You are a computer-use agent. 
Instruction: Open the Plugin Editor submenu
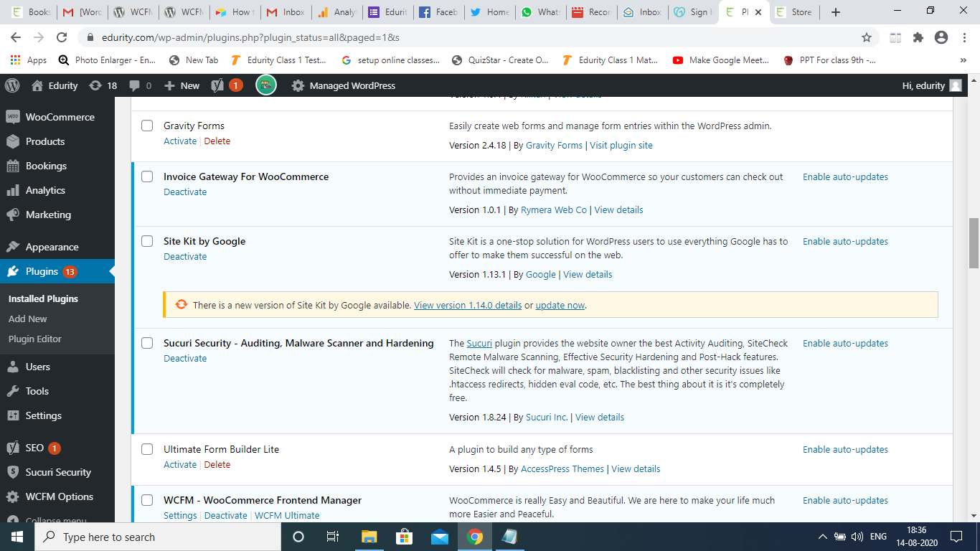35,339
